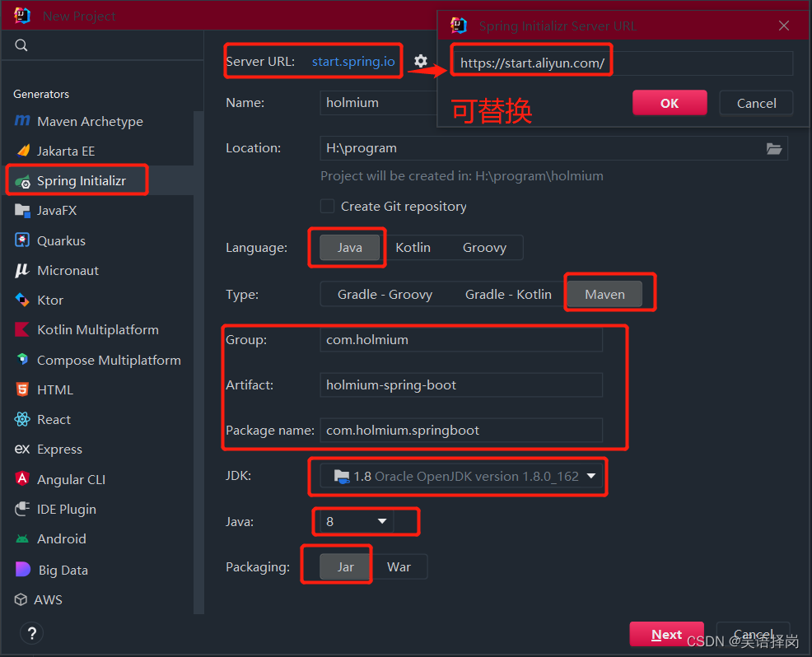
Task: Click the start.aliyun.com URL field
Action: pos(622,63)
